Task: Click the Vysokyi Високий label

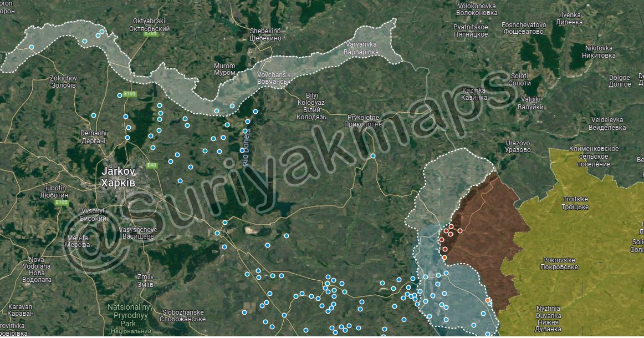Action: click(x=93, y=215)
